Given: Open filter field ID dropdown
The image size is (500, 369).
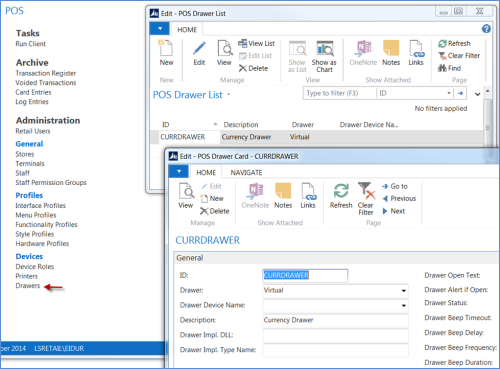Looking at the screenshot, I should 449,93.
